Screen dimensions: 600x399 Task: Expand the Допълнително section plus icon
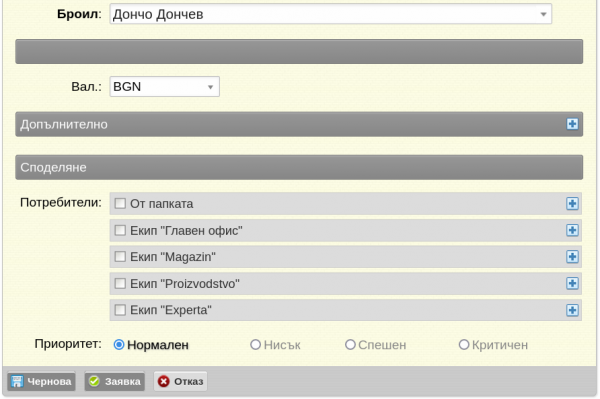572,124
